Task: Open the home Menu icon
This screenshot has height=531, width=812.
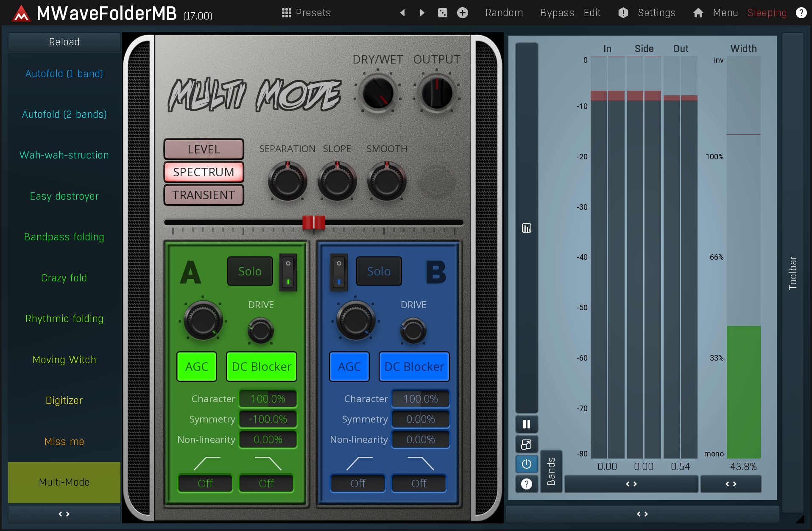Action: tap(698, 13)
